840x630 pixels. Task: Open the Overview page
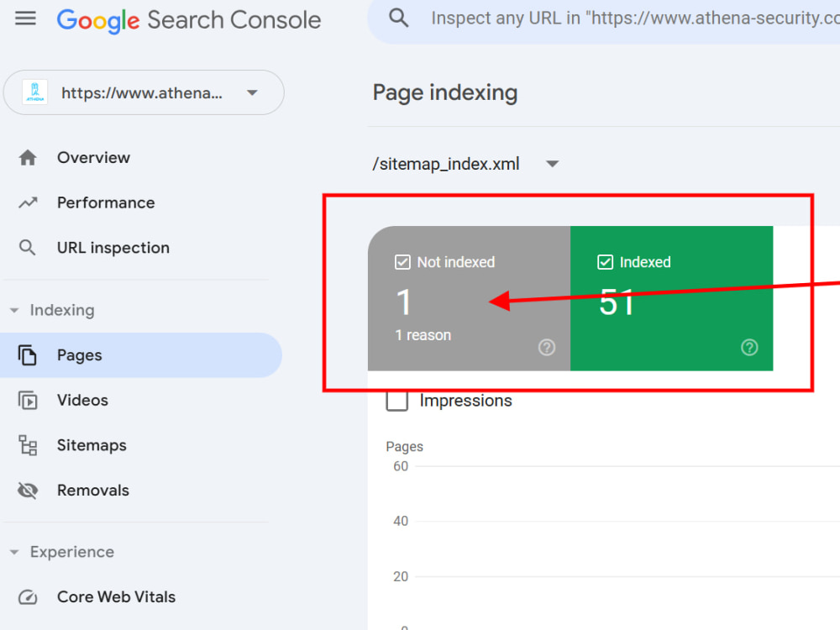coord(93,158)
